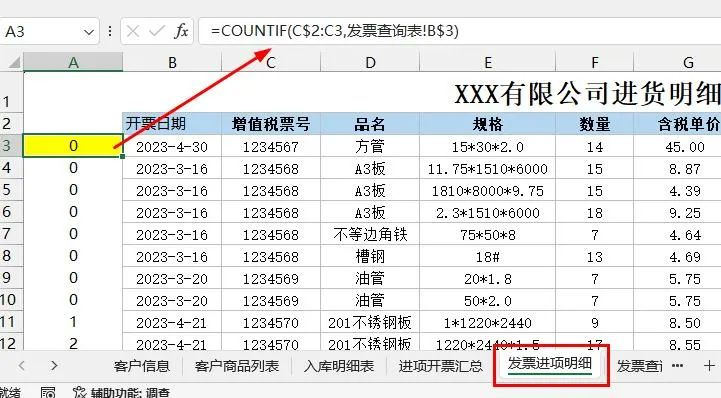Click the more sheets ellipsis button
Image resolution: width=721 pixels, height=398 pixels.
(x=677, y=366)
